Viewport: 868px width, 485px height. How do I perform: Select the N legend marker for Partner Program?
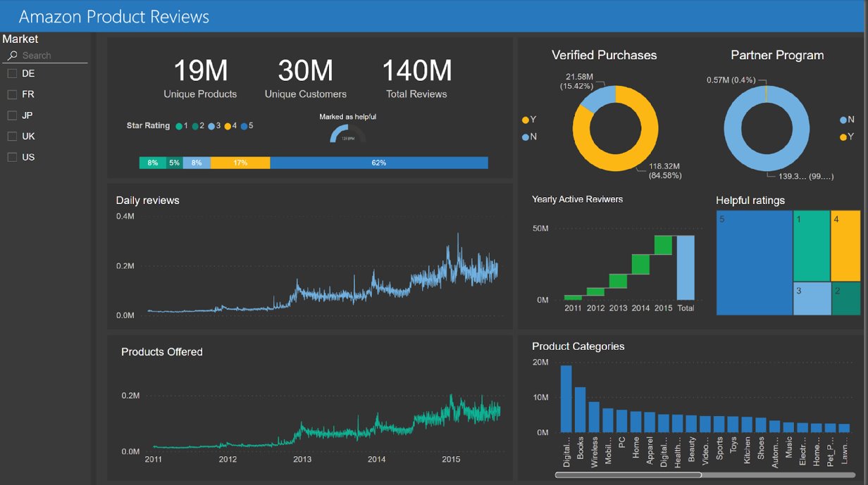pyautogui.click(x=843, y=120)
